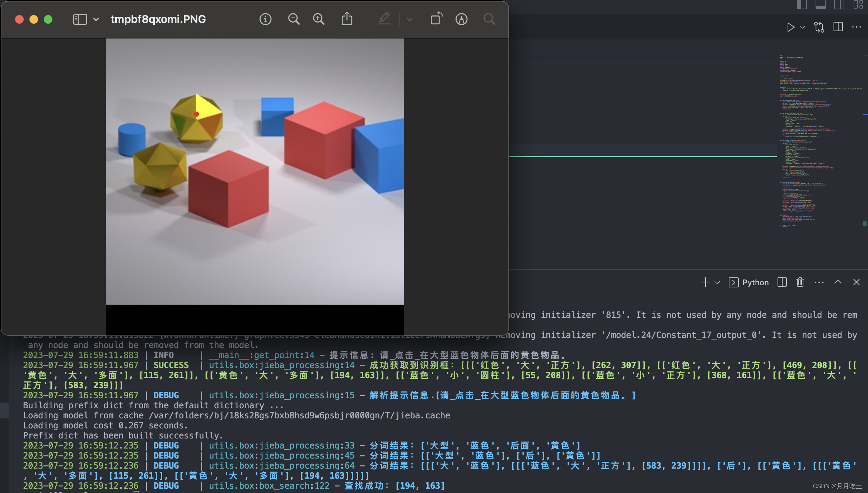Image resolution: width=868 pixels, height=493 pixels.
Task: Open Customize Layout in VS Code
Action: (858, 4)
